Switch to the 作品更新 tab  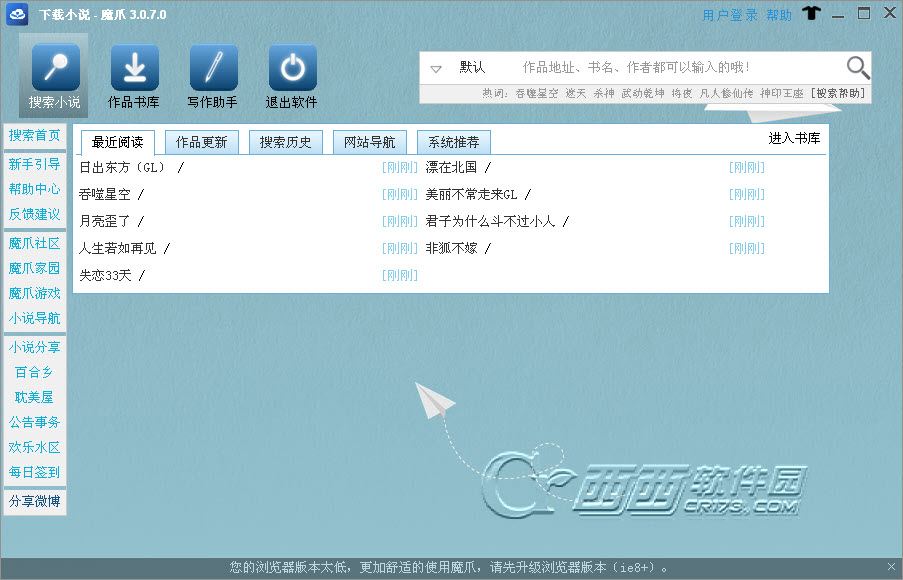202,142
